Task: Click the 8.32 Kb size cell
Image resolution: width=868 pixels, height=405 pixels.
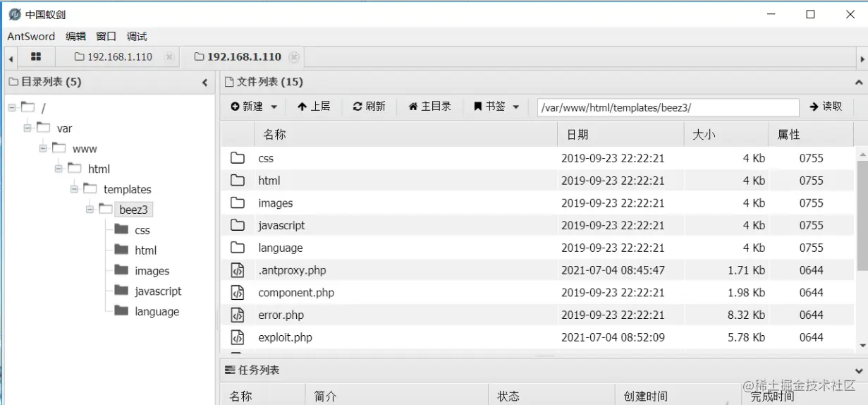Action: 746,315
